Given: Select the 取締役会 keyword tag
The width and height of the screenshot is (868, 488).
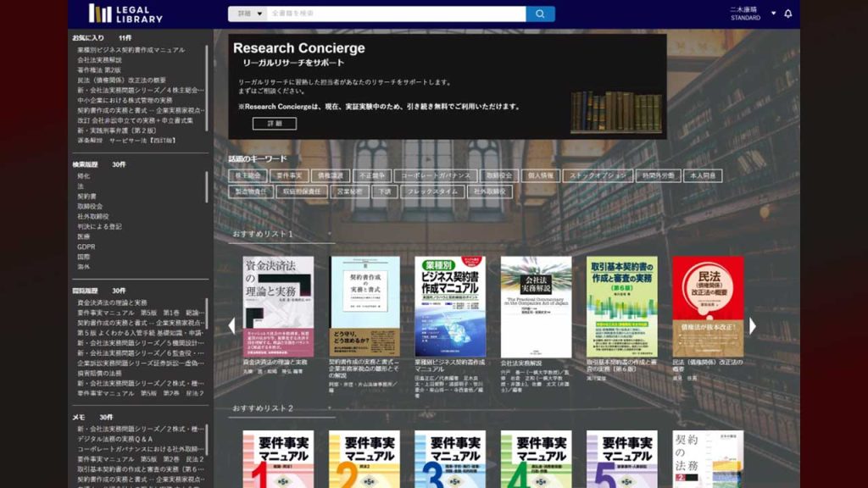Looking at the screenshot, I should pyautogui.click(x=499, y=175).
